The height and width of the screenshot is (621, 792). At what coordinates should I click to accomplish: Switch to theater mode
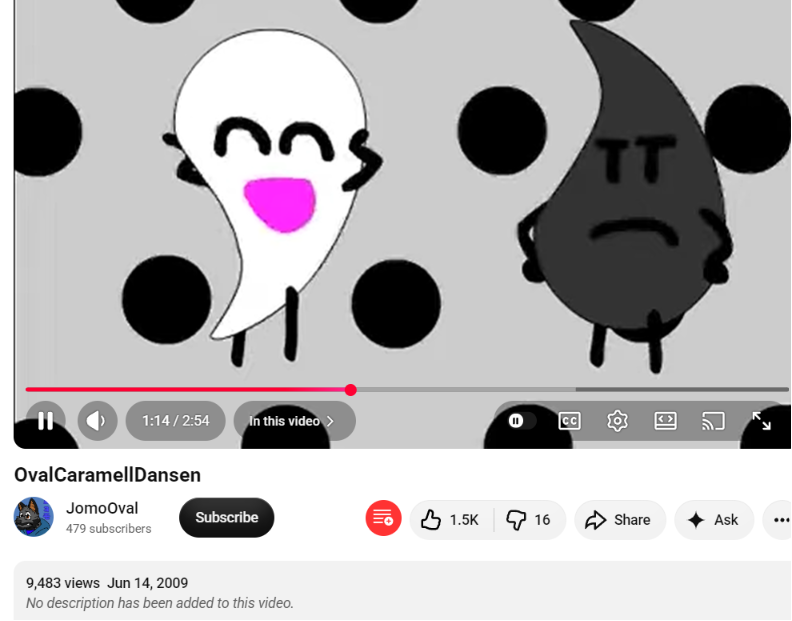coord(665,420)
